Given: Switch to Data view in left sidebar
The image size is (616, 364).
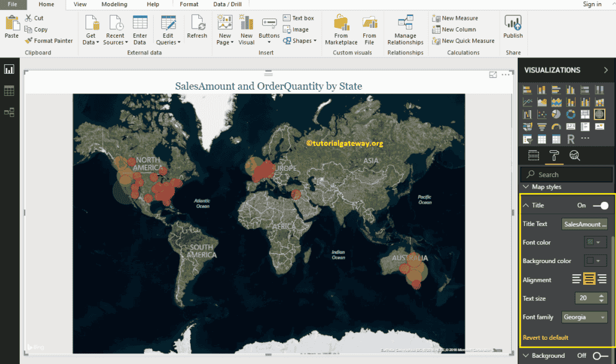Looking at the screenshot, I should [x=9, y=91].
